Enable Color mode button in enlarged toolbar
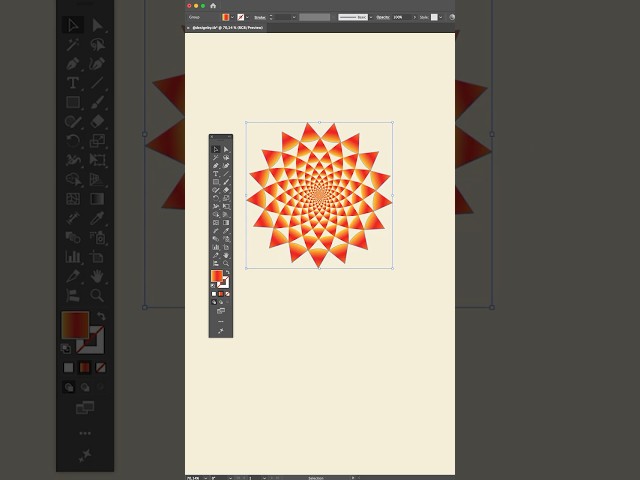640x480 pixels. coord(69,368)
